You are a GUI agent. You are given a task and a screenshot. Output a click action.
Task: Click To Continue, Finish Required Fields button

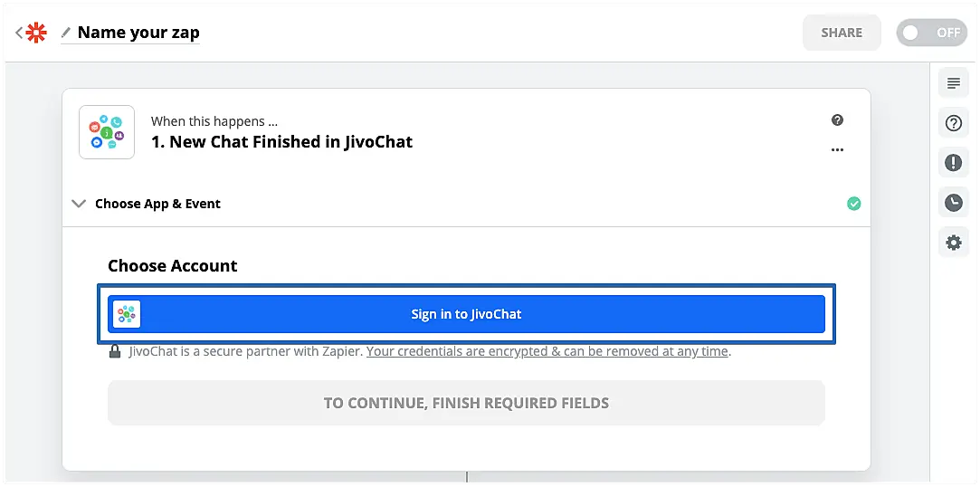click(x=466, y=403)
